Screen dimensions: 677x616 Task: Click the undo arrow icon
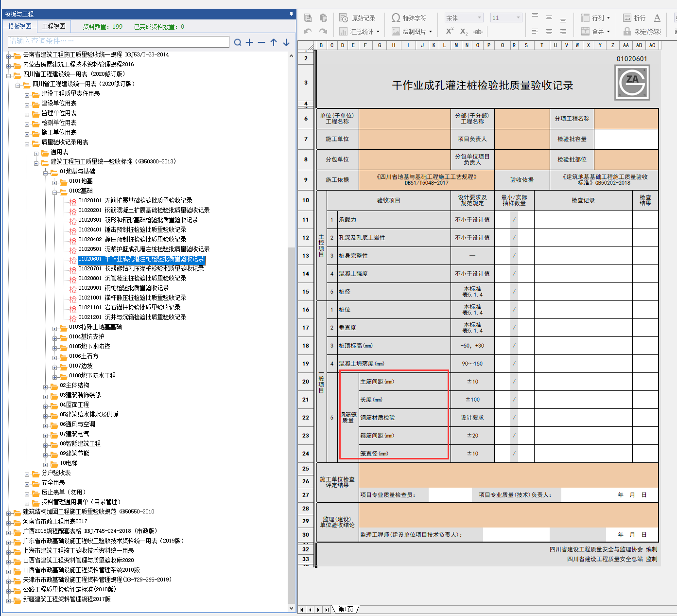tap(308, 32)
